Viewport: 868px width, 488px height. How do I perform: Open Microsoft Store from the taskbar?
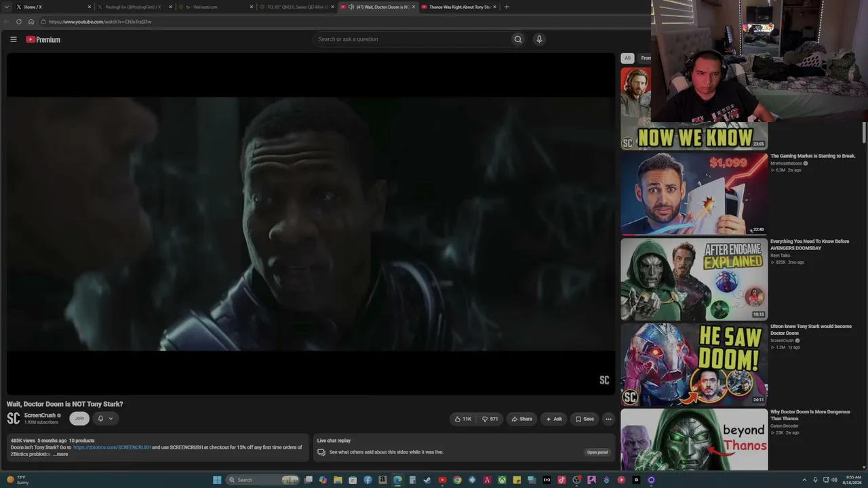353,480
